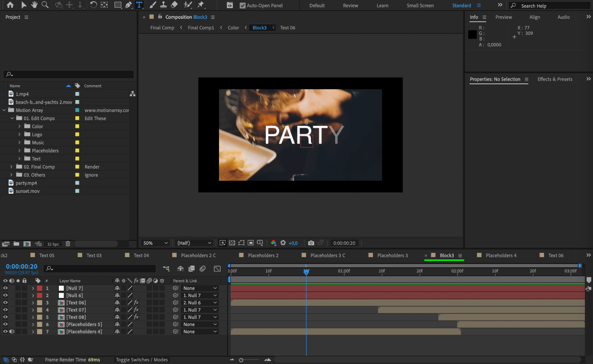Select the Rotation tool

point(93,5)
